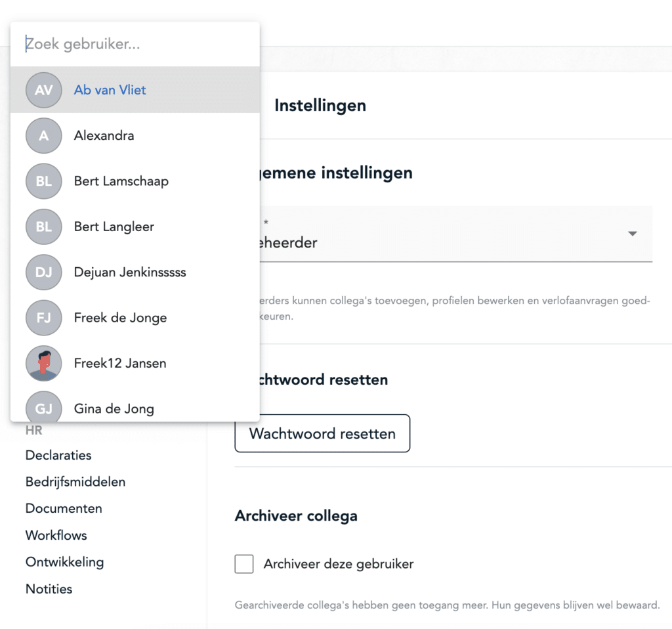Viewport: 672px width, 629px height.
Task: Go to Bedrijfsmiddelen in the sidebar
Action: (75, 481)
